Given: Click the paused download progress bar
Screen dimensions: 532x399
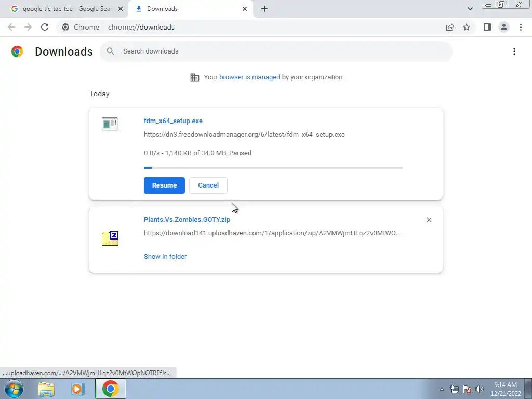Looking at the screenshot, I should (x=273, y=168).
